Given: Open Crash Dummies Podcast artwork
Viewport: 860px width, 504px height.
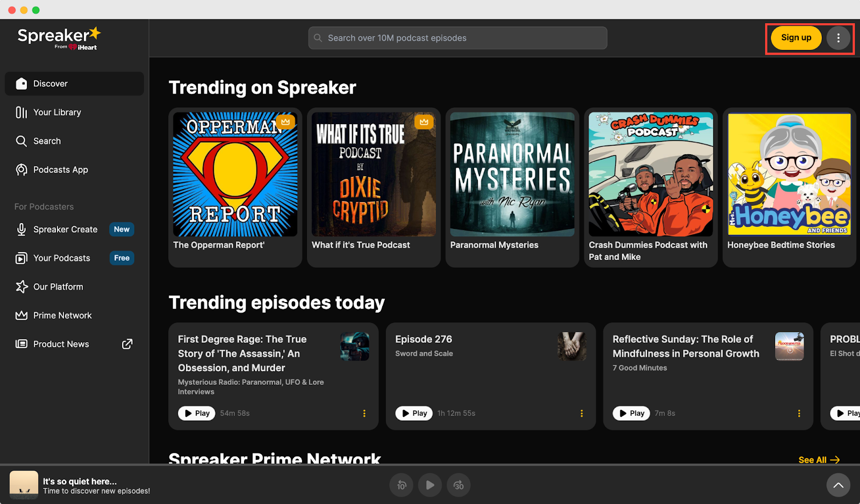Looking at the screenshot, I should click(651, 174).
